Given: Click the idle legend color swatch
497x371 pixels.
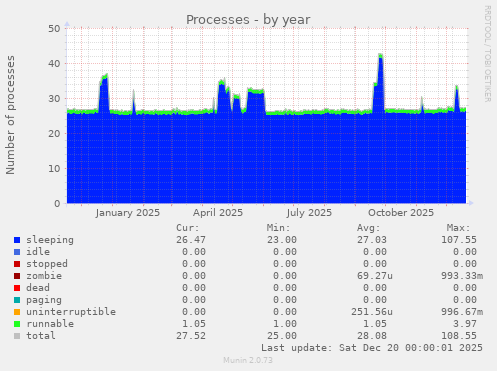Looking at the screenshot, I should (x=17, y=252).
